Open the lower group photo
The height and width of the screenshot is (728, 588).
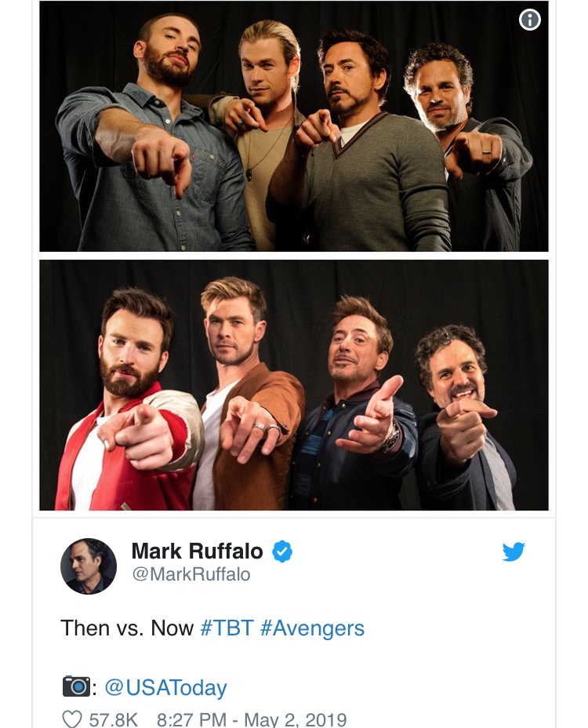294,384
